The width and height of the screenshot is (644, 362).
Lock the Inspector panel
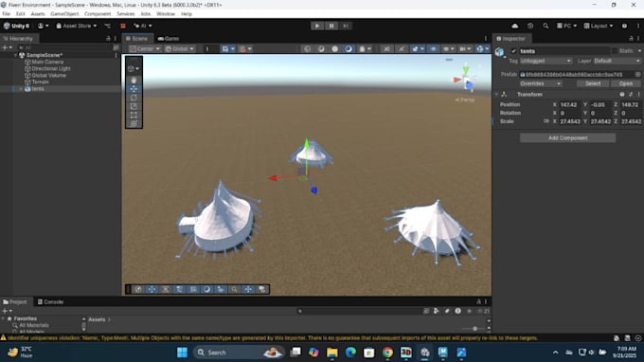pos(632,39)
